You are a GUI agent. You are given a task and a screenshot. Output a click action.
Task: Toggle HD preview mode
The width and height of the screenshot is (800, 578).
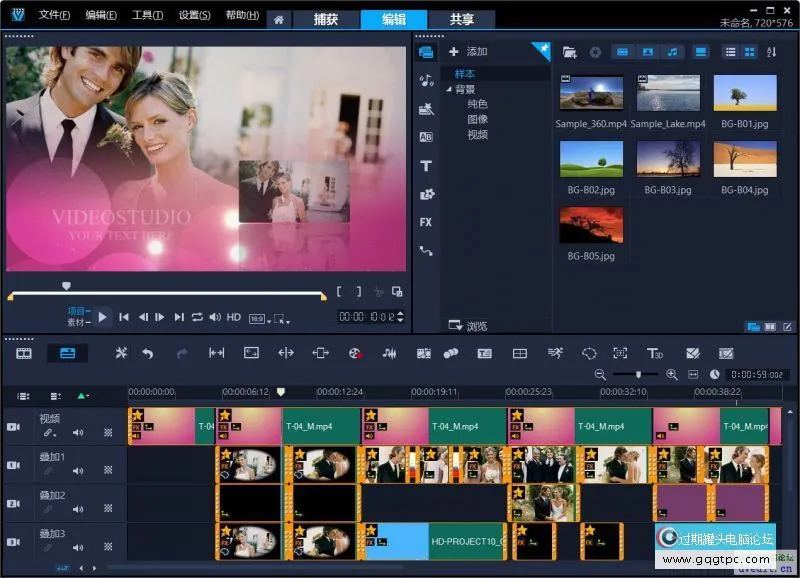[234, 317]
